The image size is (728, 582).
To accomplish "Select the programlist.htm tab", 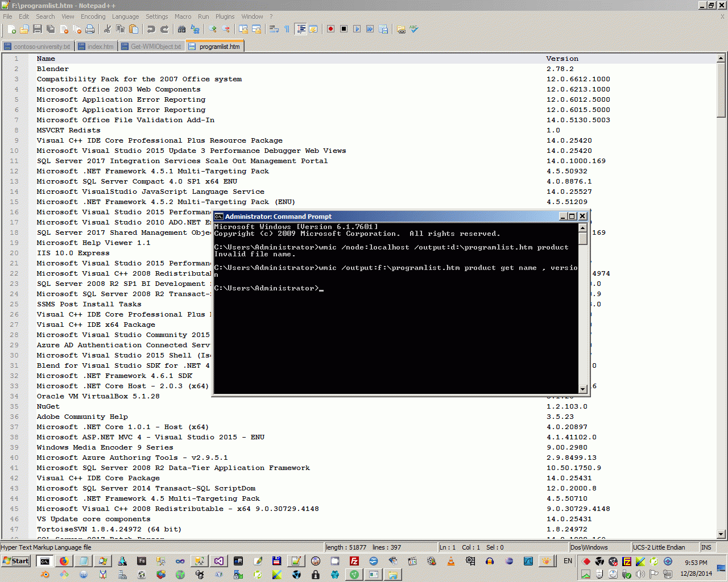I will coord(214,47).
